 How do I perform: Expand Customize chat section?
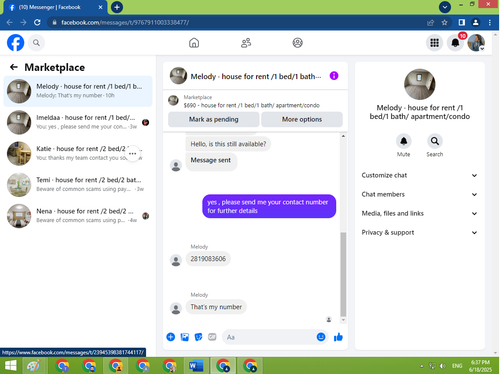(419, 175)
